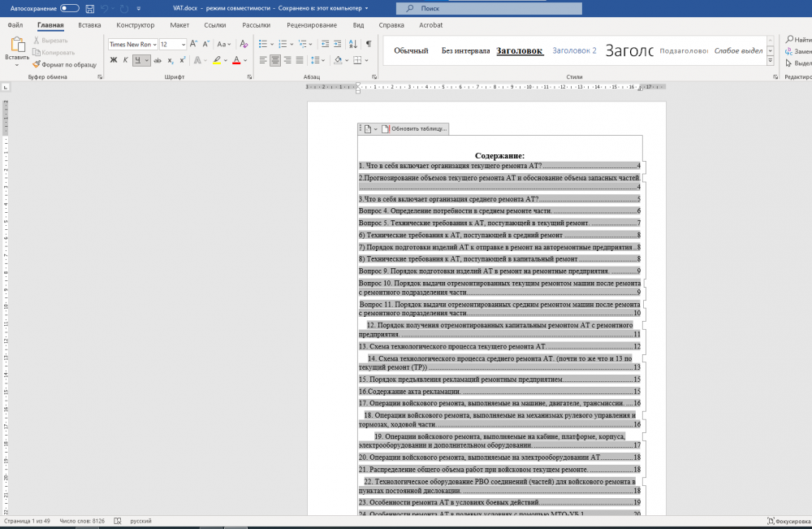Apply text effects icon
The image size is (812, 529).
click(x=197, y=60)
